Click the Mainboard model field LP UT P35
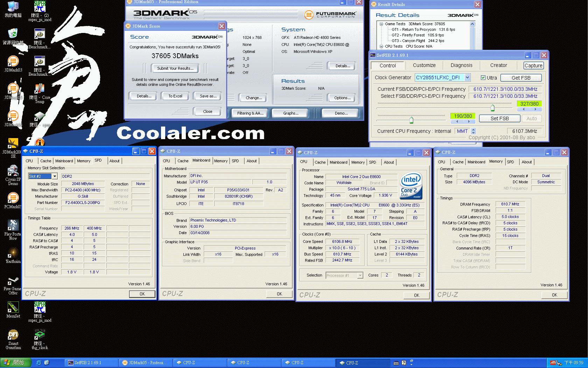Image resolution: width=588 pixels, height=368 pixels. point(220,182)
